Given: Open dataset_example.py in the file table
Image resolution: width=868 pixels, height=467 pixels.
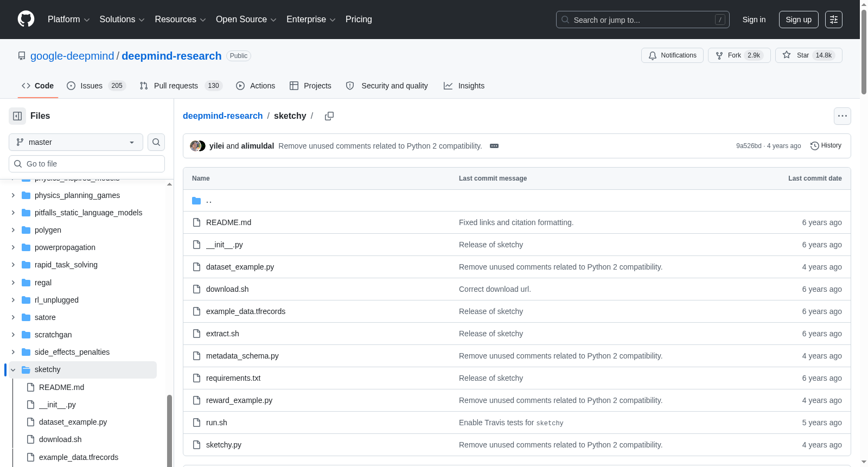Looking at the screenshot, I should click(x=240, y=267).
